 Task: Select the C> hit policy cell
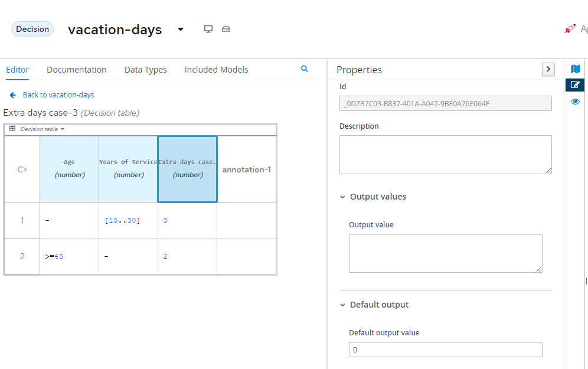[x=22, y=169]
